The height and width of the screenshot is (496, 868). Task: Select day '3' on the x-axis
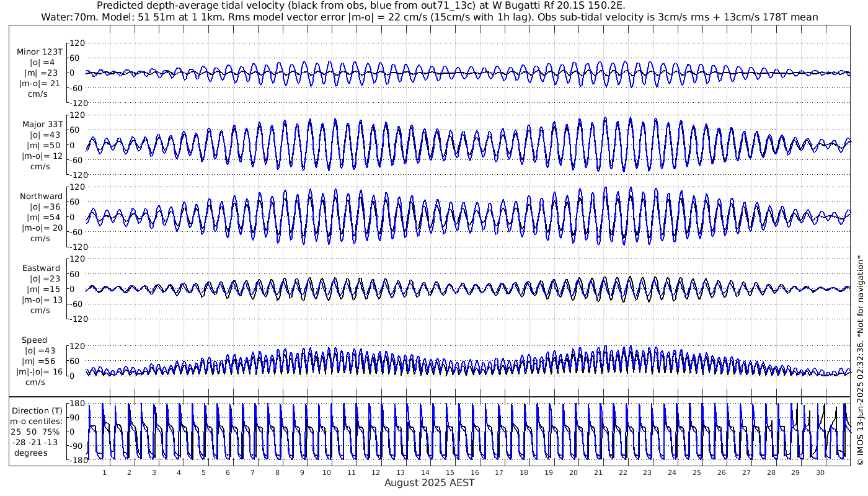tap(154, 472)
